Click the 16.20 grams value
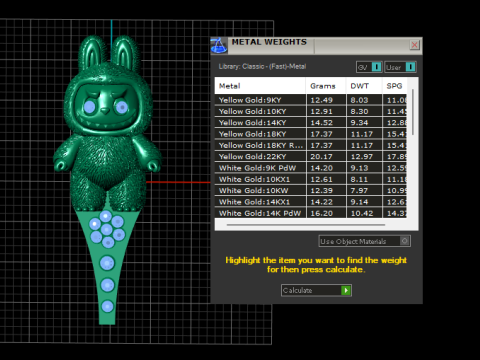Image resolution: width=480 pixels, height=360 pixels. click(x=321, y=213)
